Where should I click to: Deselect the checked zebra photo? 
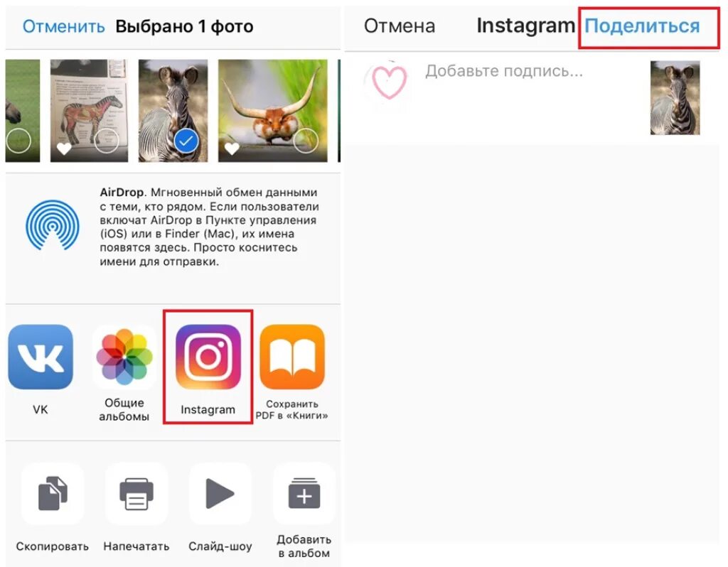click(x=186, y=141)
